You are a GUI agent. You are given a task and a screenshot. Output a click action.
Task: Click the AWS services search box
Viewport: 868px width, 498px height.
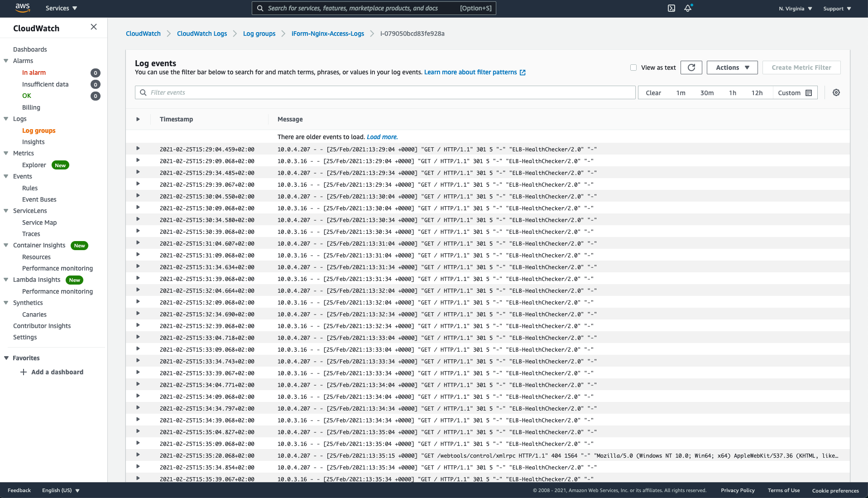coord(374,8)
